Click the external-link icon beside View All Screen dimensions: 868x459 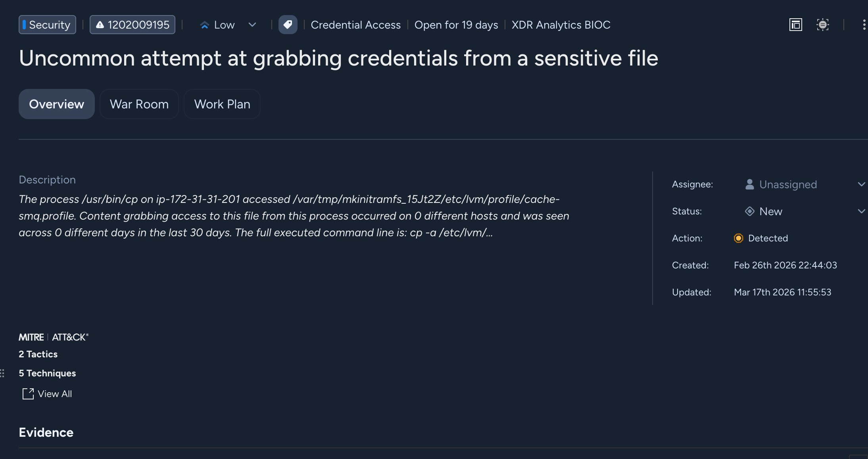coord(27,394)
